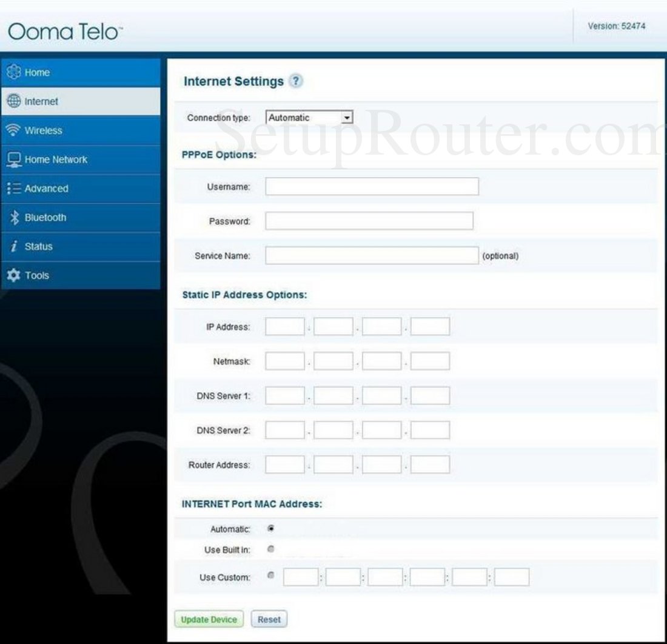667x644 pixels.
Task: Open the Bluetooth menu item
Action: [81, 217]
